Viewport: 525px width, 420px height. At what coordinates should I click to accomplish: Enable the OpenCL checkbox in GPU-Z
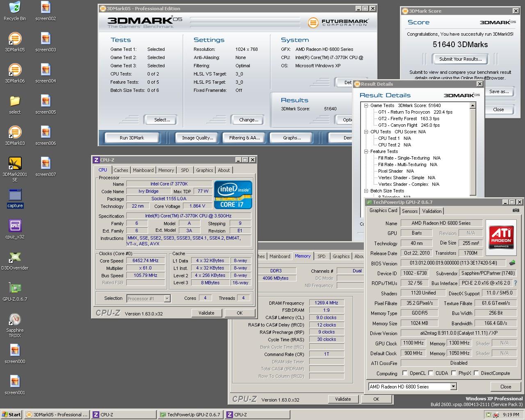point(405,373)
